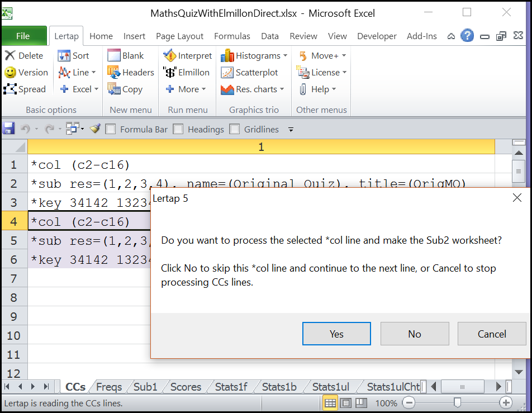Click the Delete icon in Basic options
The height and width of the screenshot is (413, 532).
click(10, 55)
